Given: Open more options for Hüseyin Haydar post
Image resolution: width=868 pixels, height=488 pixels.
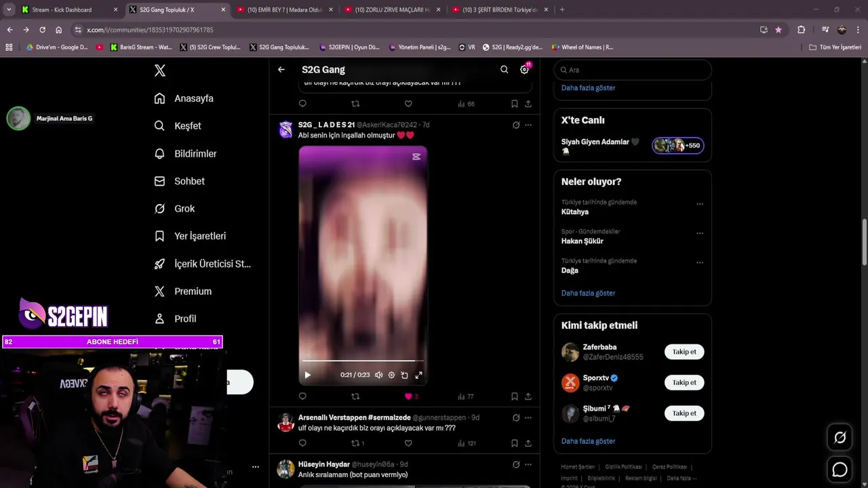Looking at the screenshot, I should [528, 464].
